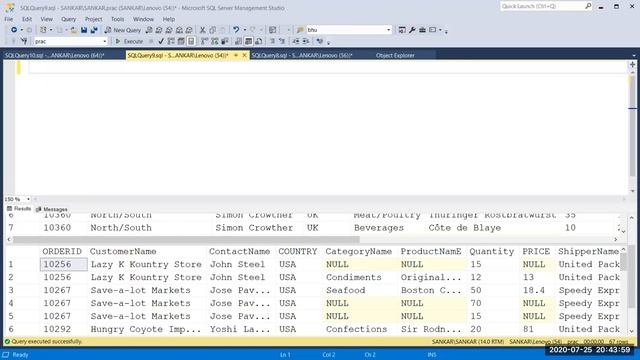Open the Object Explorer tab
The image size is (640, 360).
(x=395, y=55)
